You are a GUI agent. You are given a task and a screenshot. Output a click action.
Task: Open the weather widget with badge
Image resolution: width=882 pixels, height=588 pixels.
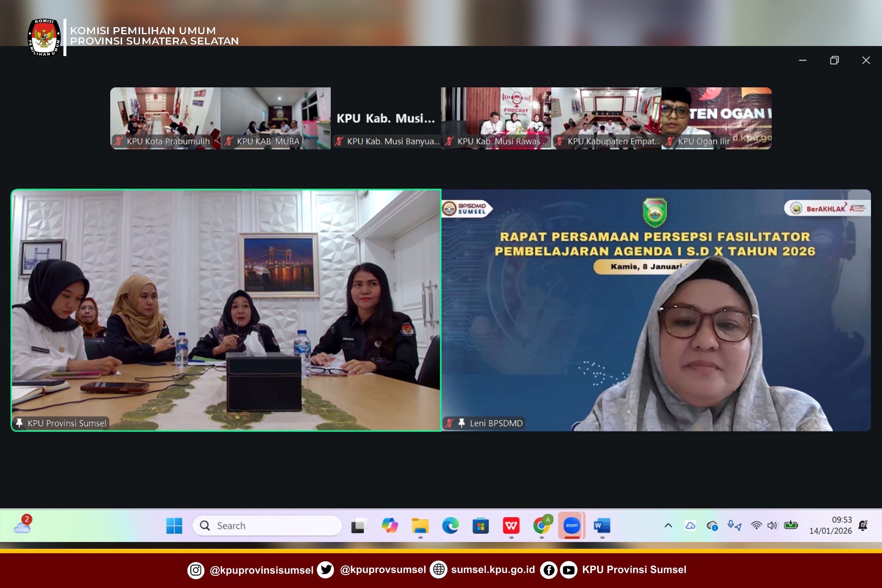(x=23, y=525)
